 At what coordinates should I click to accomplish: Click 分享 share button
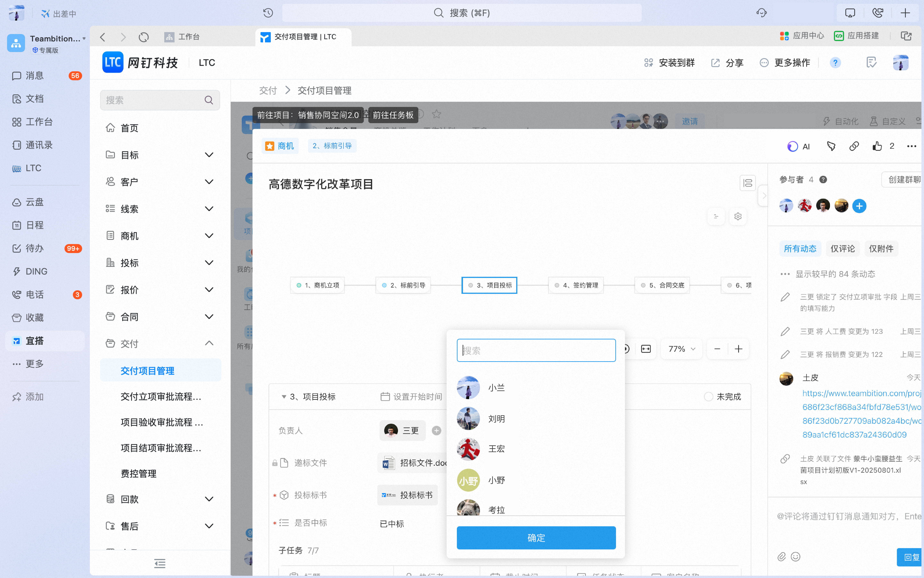click(727, 63)
